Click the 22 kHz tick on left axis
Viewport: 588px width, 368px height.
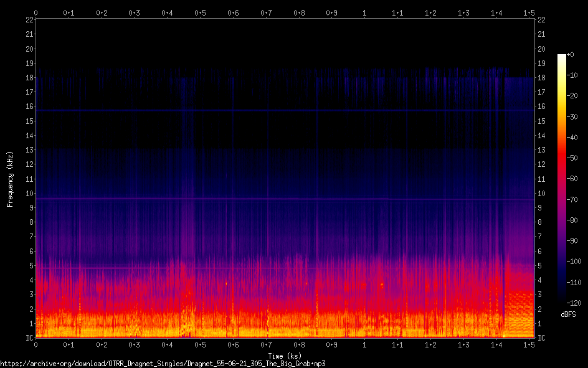tap(27, 20)
